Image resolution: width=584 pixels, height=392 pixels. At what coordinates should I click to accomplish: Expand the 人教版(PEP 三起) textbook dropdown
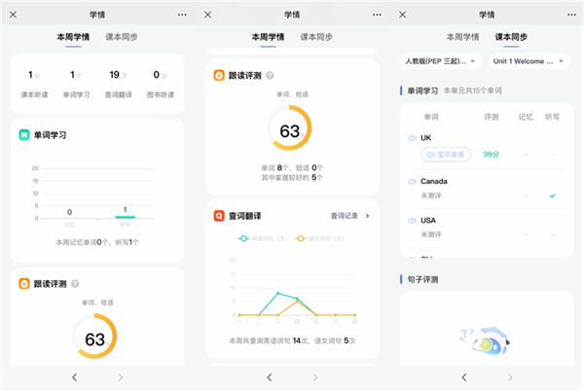pyautogui.click(x=441, y=61)
